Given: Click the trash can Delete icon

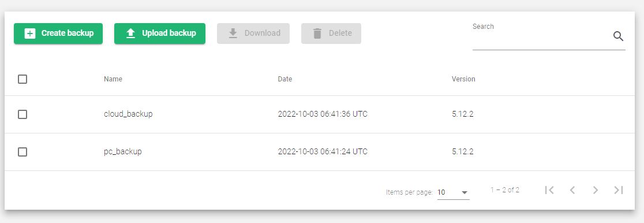Looking at the screenshot, I should click(x=317, y=34).
